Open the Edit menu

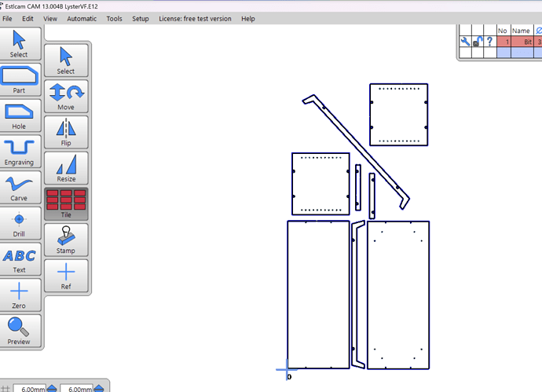[x=27, y=19]
